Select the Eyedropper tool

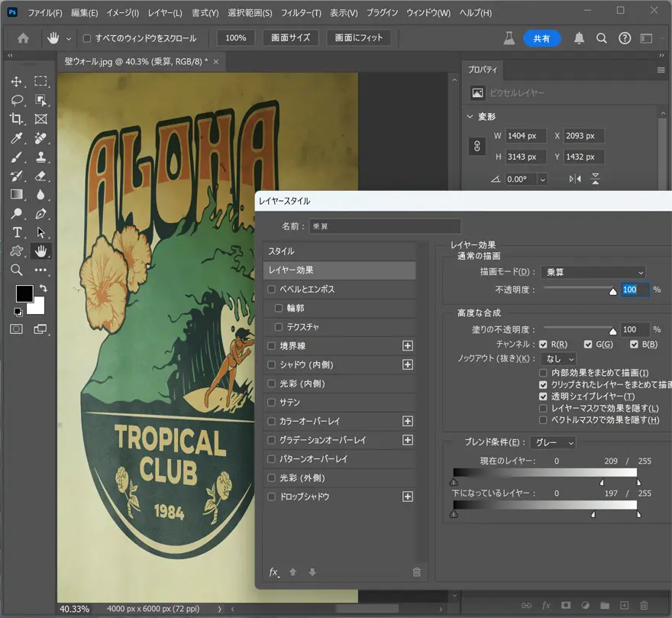pyautogui.click(x=17, y=138)
